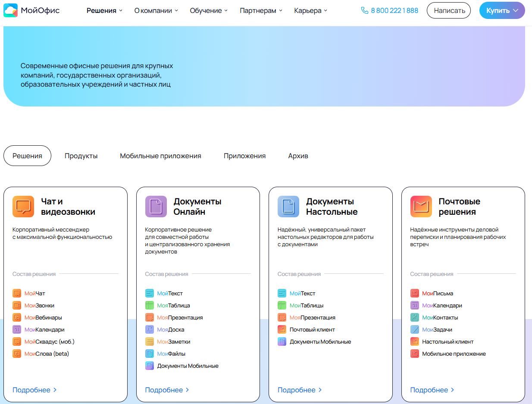The image size is (532, 404).
Task: Click the МояДоска icon
Action: tap(150, 329)
